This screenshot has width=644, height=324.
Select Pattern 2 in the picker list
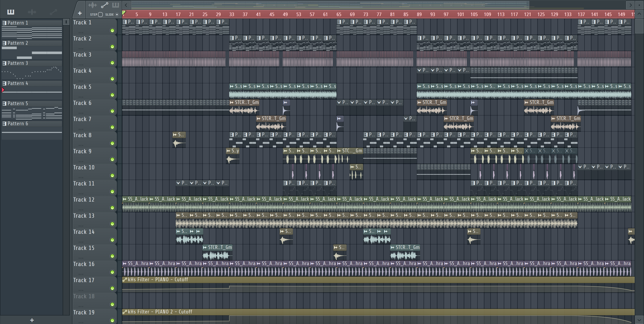coord(32,43)
